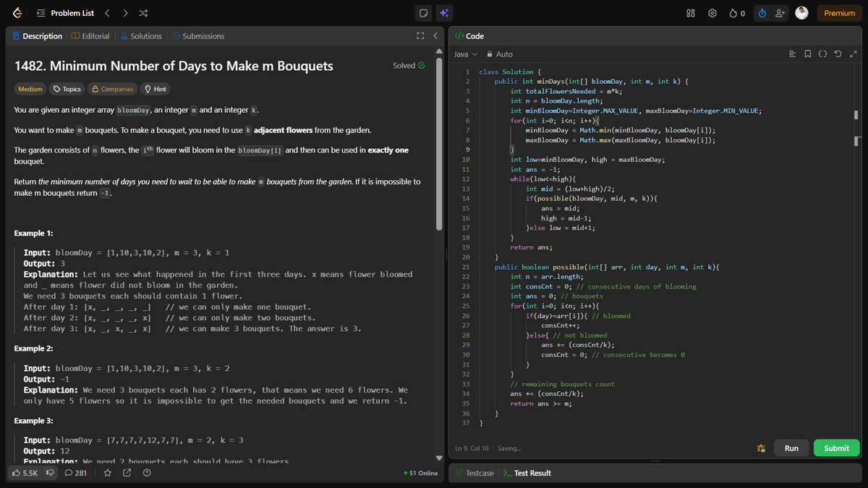
Task: Click the debugger bug icon near Run
Action: [x=761, y=448]
